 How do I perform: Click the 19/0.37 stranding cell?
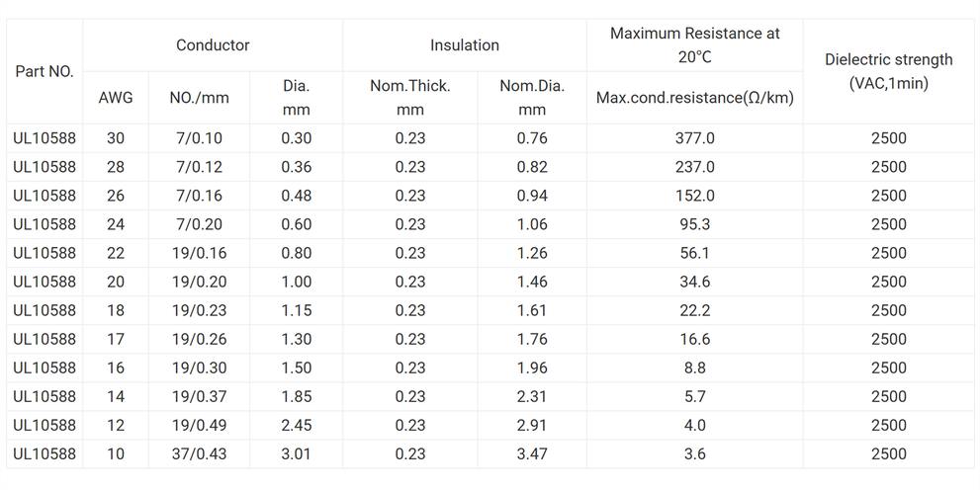[199, 396]
